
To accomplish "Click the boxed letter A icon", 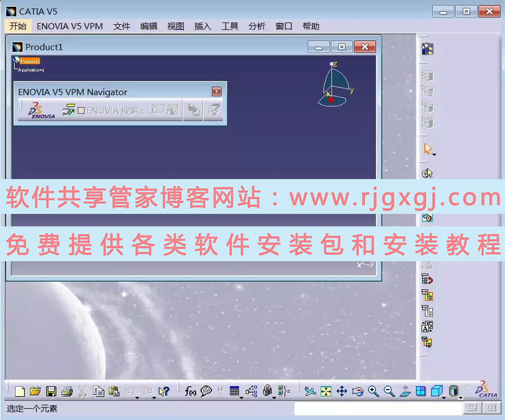I will tap(427, 327).
